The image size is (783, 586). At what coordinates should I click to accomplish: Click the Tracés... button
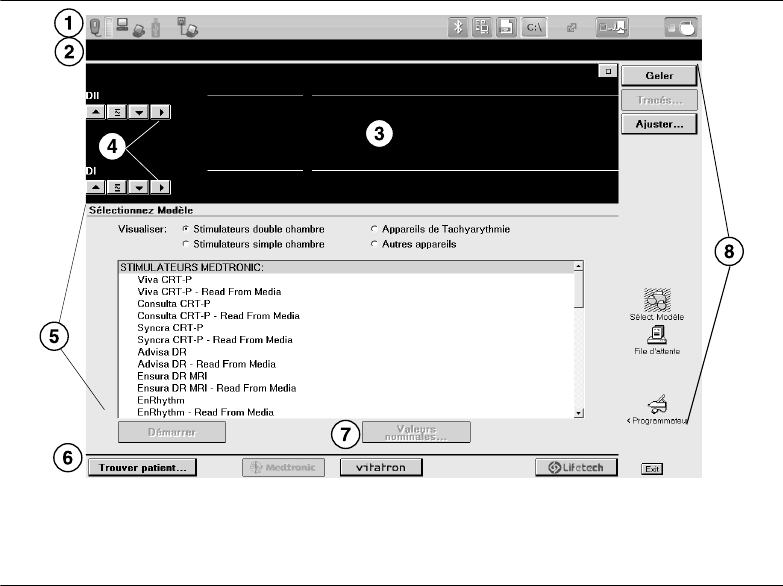[659, 100]
